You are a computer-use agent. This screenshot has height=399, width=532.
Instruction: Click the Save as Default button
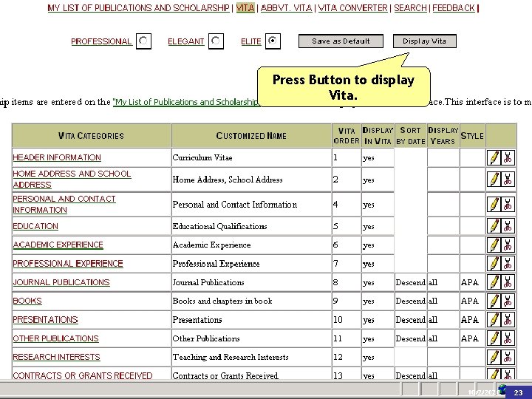click(x=341, y=41)
